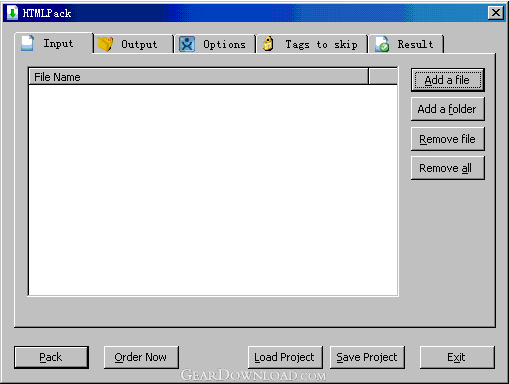Image resolution: width=509 pixels, height=384 pixels.
Task: Click the HTMLPack title bar app icon
Action: point(12,13)
